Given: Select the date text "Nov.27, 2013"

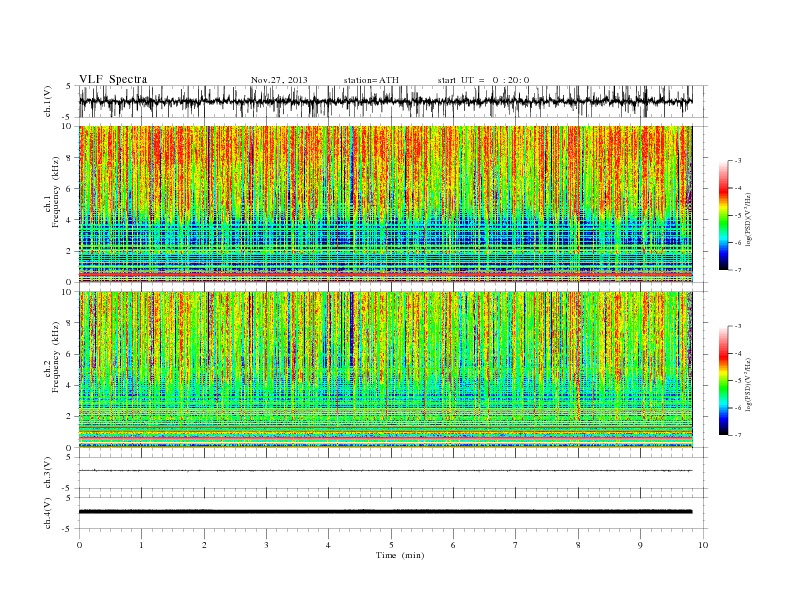Looking at the screenshot, I should (279, 80).
